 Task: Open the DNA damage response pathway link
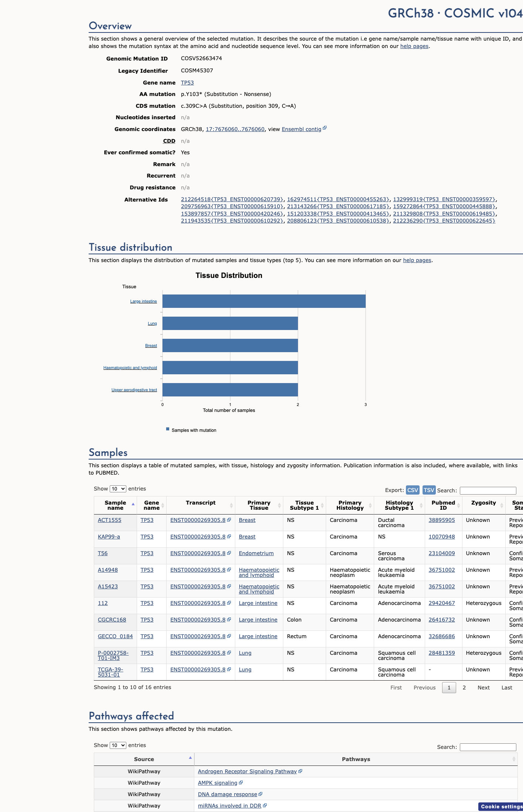pos(228,794)
